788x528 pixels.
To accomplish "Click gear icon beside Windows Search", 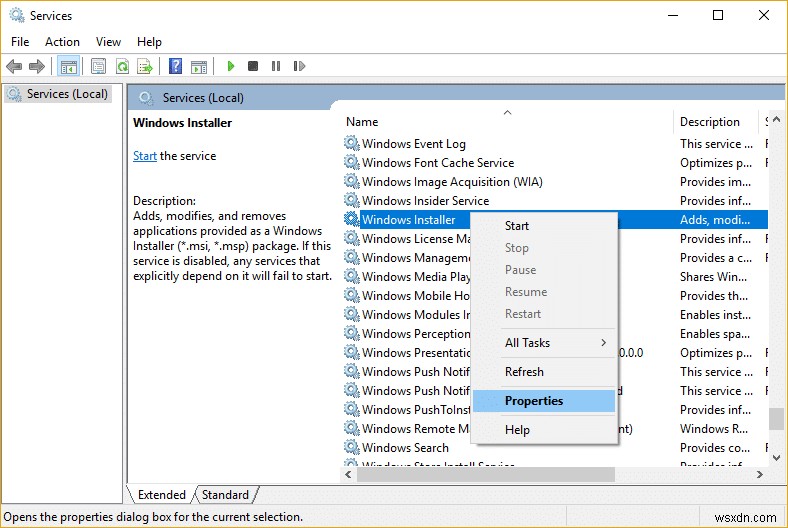I will click(352, 447).
